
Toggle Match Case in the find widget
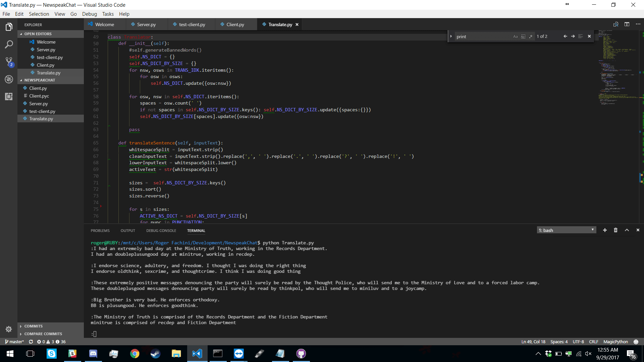[x=516, y=36]
